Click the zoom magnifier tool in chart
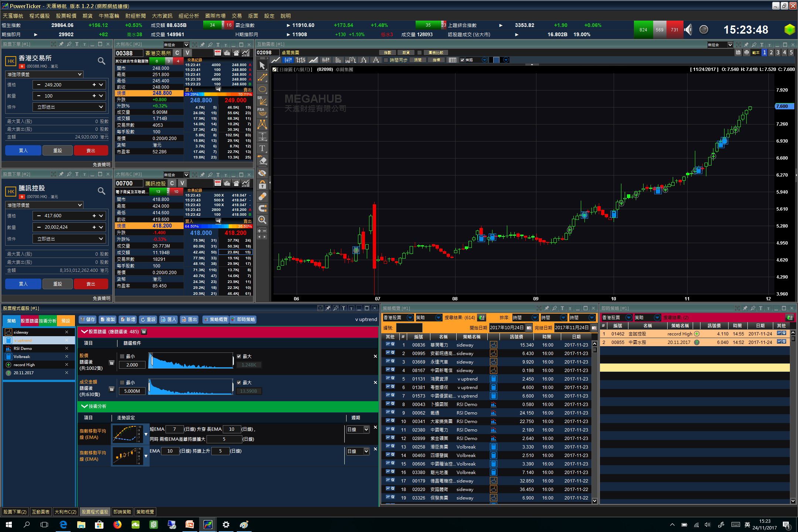Viewport: 798px width, 532px height. [262, 220]
